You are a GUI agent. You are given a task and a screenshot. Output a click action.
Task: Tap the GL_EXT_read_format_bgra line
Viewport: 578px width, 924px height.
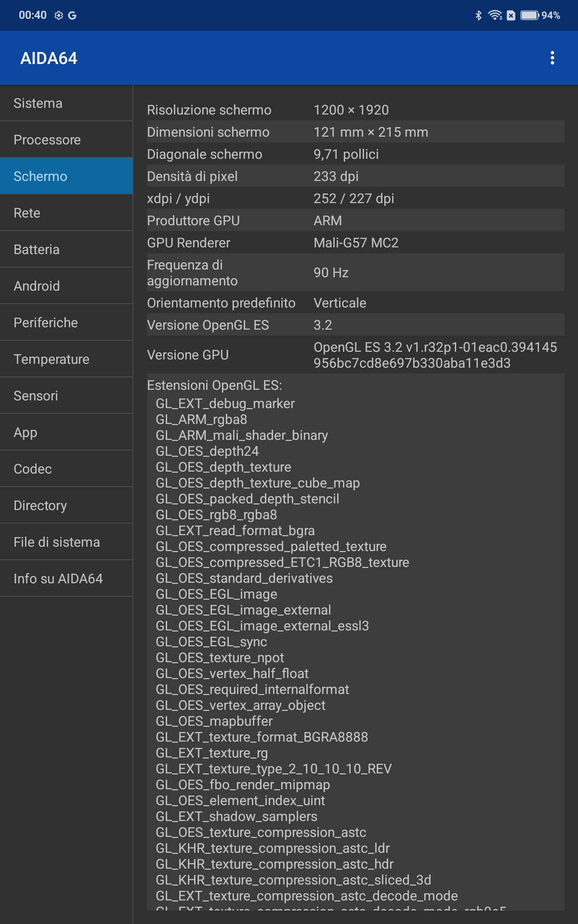(235, 530)
